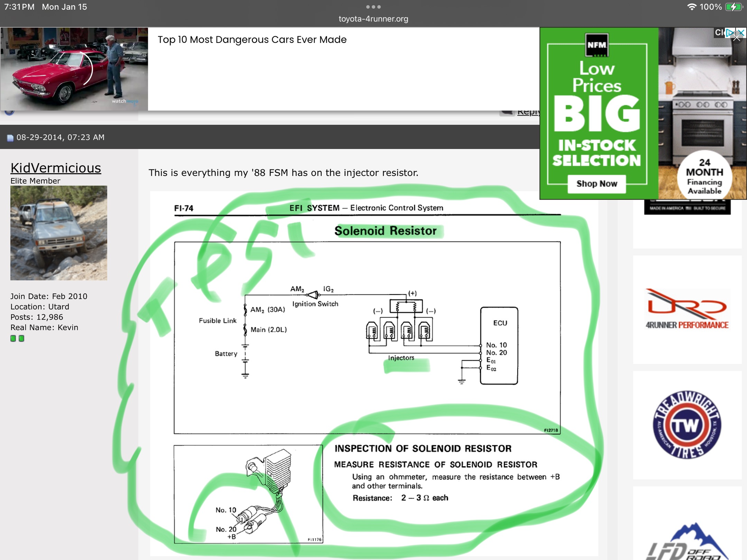Tap the solenoid resistor connector illustration

click(x=248, y=494)
